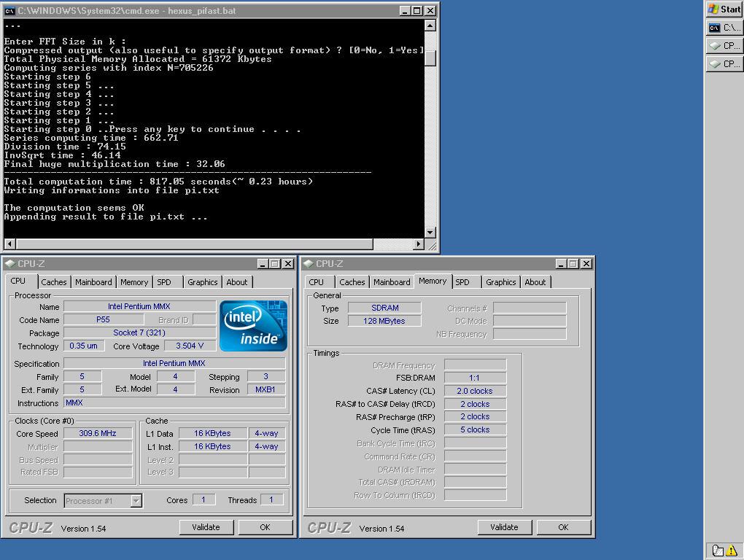Click the Intel inside logo

[253, 326]
